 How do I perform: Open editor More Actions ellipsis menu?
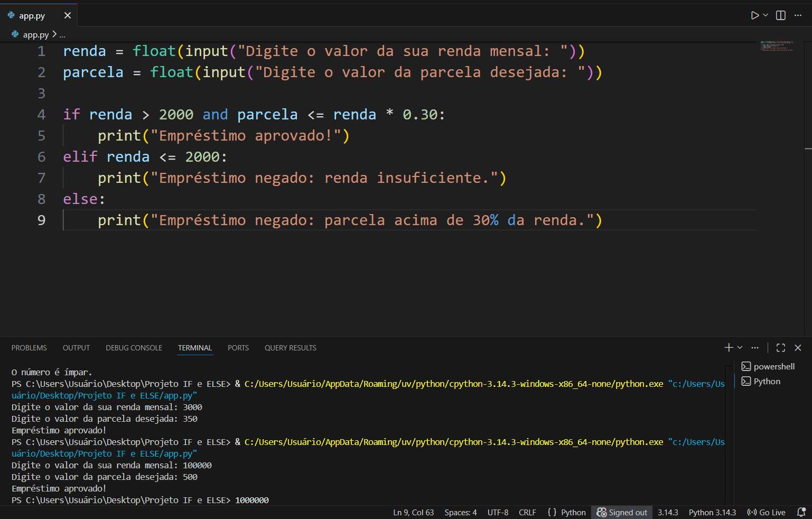[x=798, y=15]
